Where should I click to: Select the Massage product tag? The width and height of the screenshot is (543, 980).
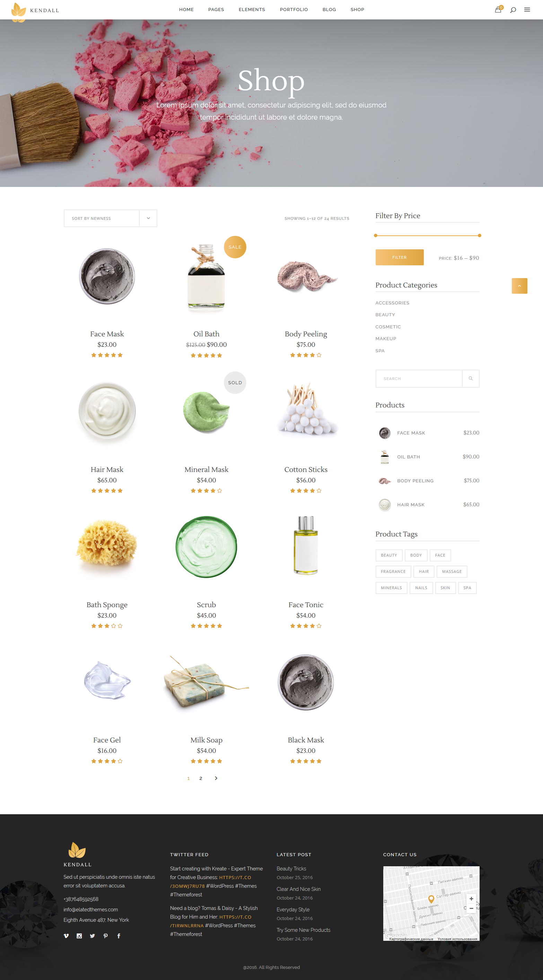point(452,571)
